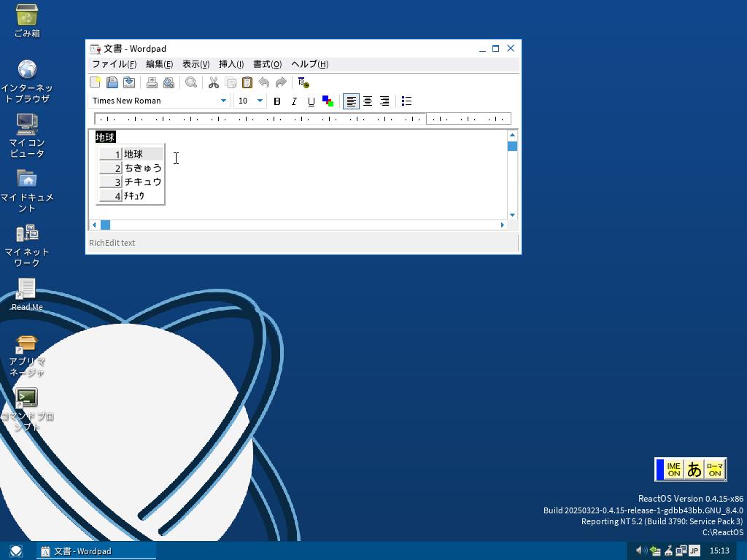Insert date and time via toolbar icon

[x=303, y=82]
